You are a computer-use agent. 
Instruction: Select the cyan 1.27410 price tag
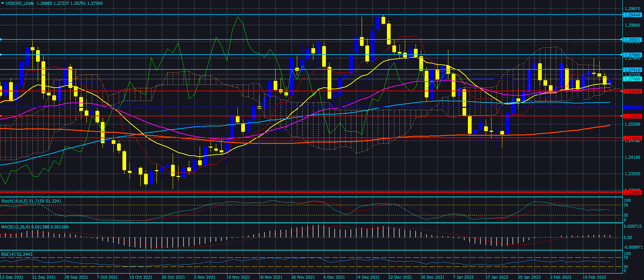(632, 70)
